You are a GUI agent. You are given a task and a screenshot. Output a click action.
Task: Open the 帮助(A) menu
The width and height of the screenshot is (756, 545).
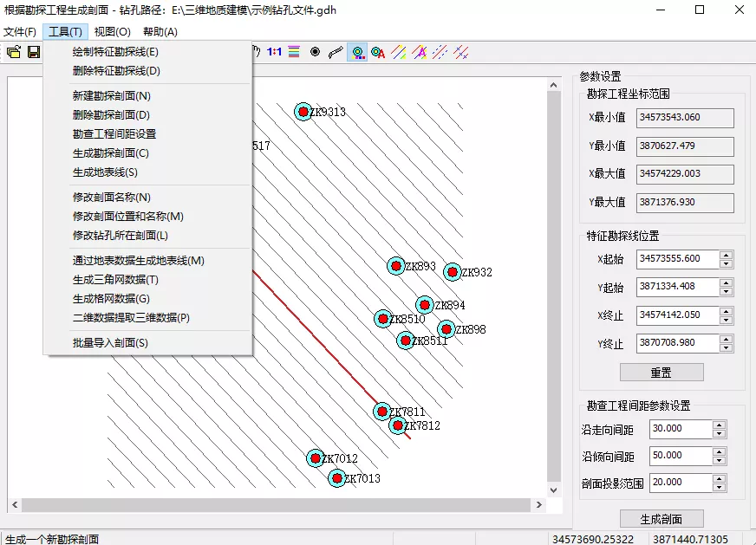(160, 32)
